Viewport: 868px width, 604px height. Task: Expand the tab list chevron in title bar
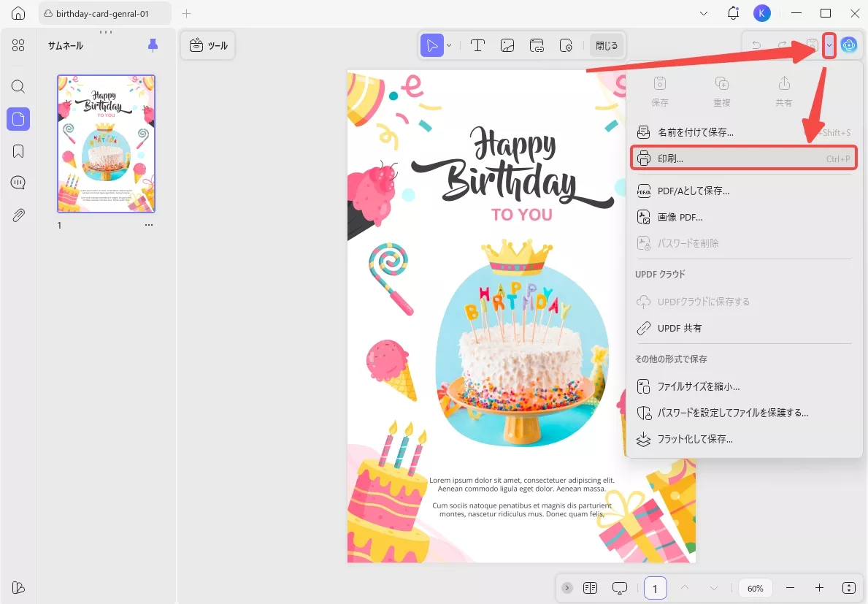click(x=704, y=13)
